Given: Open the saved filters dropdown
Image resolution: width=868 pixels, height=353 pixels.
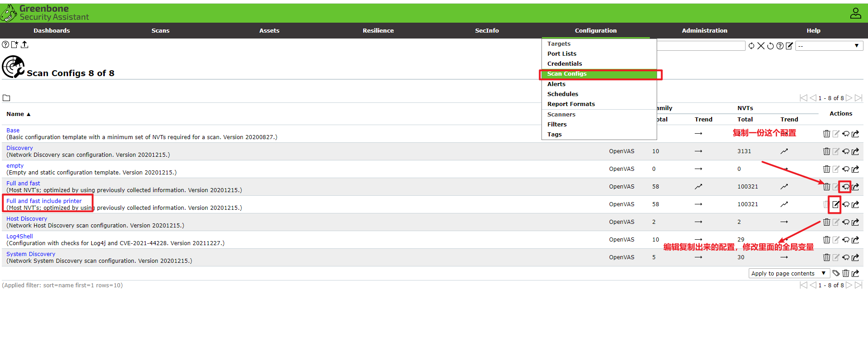Looking at the screenshot, I should click(829, 46).
